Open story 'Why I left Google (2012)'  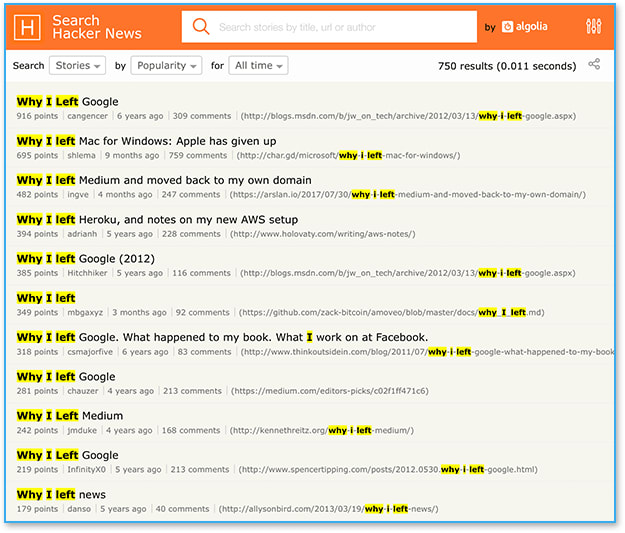coord(86,259)
